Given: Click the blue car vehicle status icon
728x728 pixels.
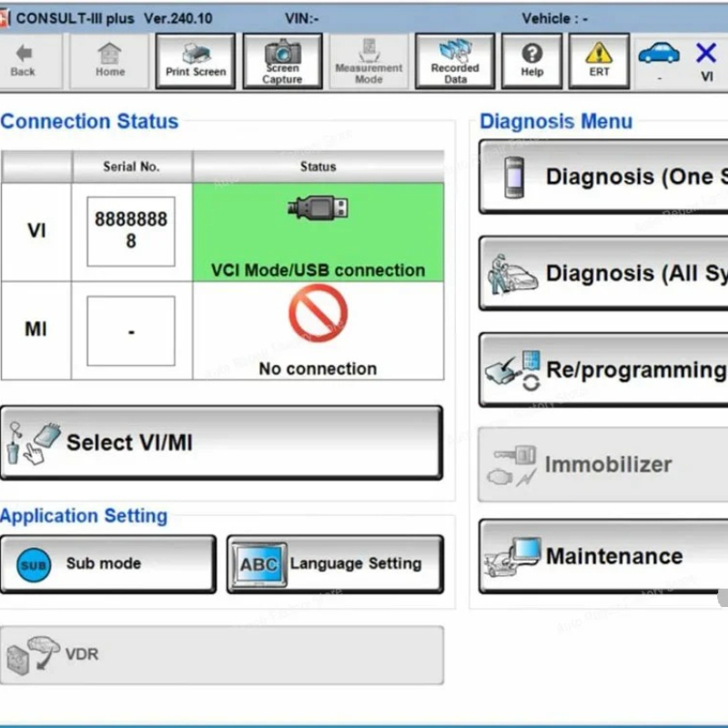Looking at the screenshot, I should [x=659, y=54].
